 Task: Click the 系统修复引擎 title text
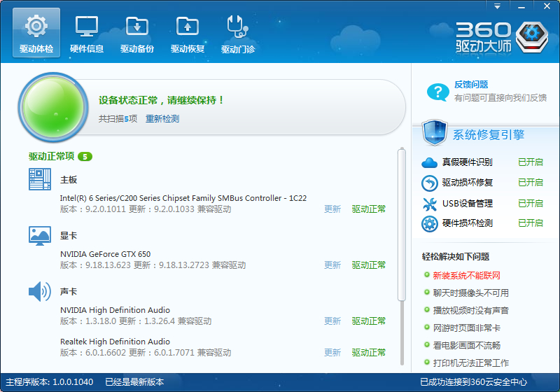coord(489,134)
